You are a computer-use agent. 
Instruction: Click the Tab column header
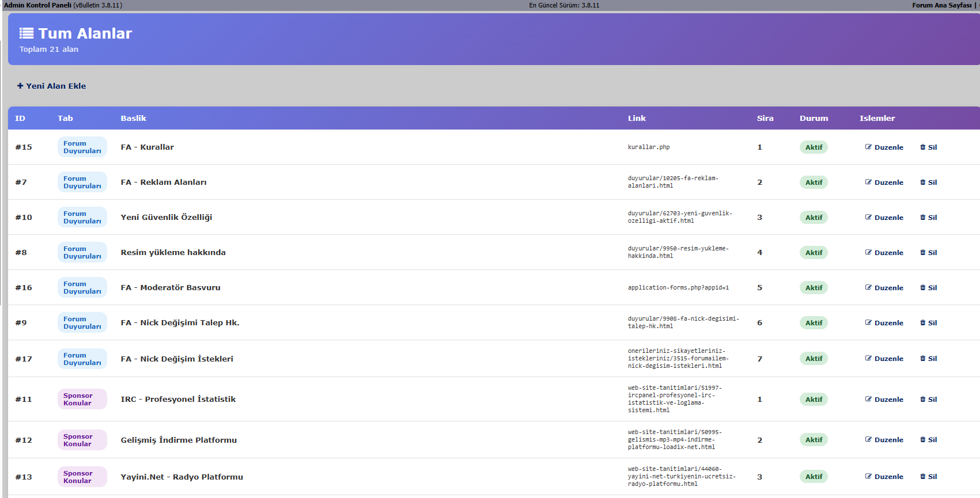pos(65,118)
